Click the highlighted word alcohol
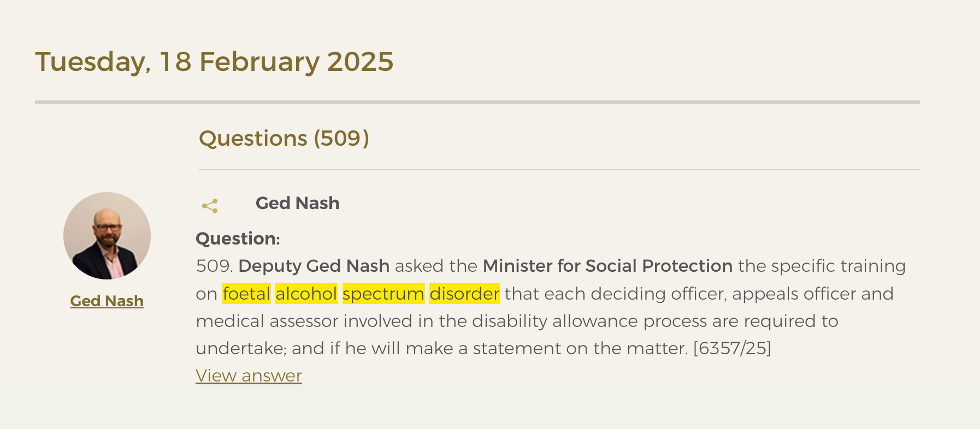980x429 pixels. (306, 294)
